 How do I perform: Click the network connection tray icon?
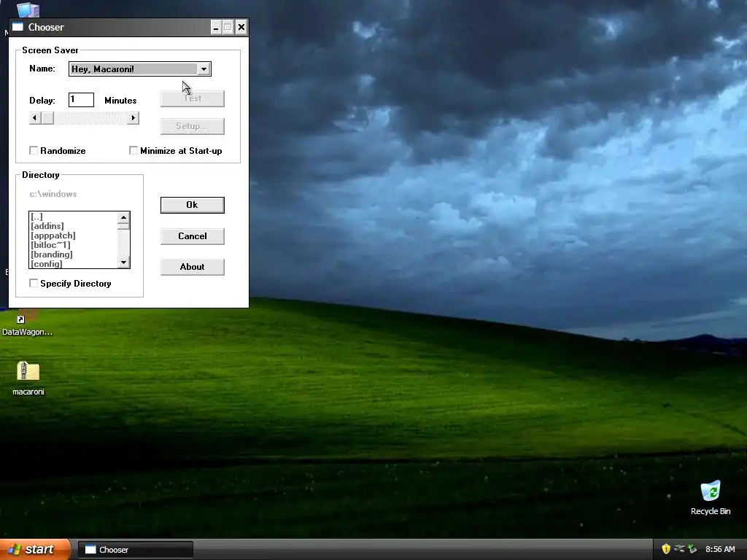[679, 549]
